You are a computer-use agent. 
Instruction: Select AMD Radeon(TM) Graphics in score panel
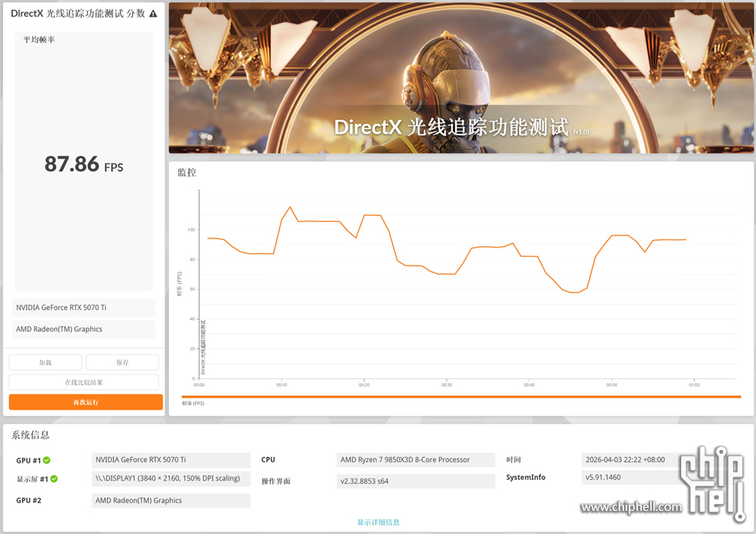(x=84, y=330)
